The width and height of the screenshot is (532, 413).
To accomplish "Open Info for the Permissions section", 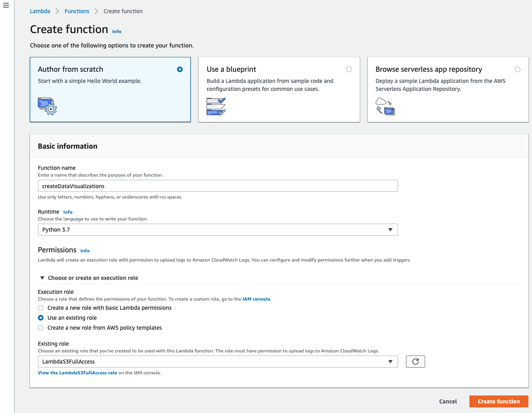I will tap(85, 250).
